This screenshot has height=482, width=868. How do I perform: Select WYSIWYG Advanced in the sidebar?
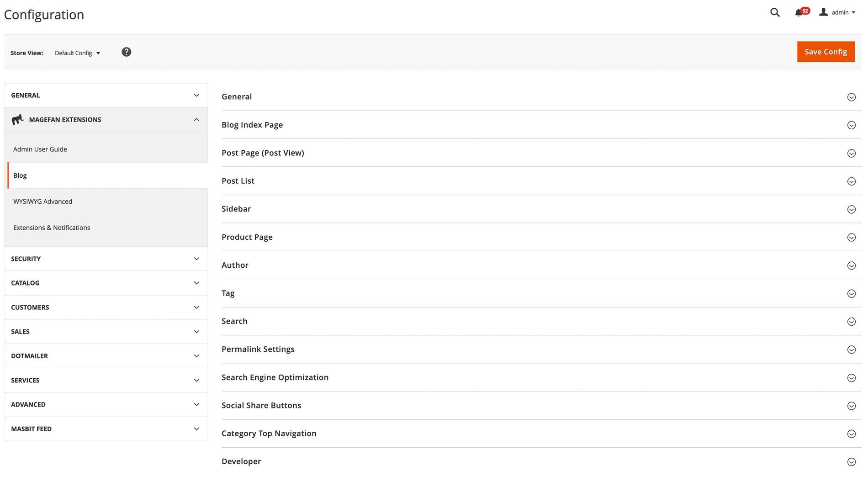click(x=42, y=201)
